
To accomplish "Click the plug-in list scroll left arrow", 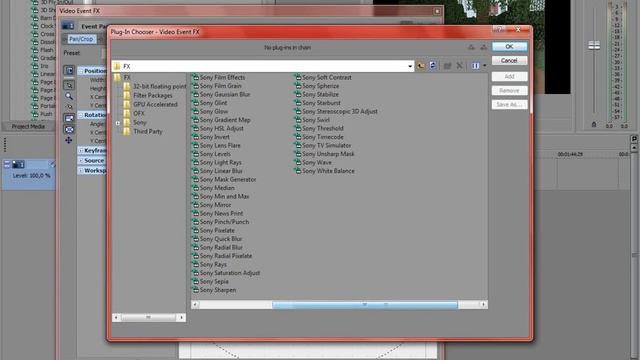I will [195, 304].
